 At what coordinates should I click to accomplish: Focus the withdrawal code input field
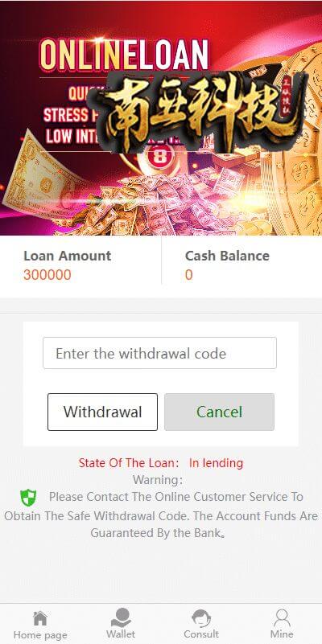pos(159,353)
